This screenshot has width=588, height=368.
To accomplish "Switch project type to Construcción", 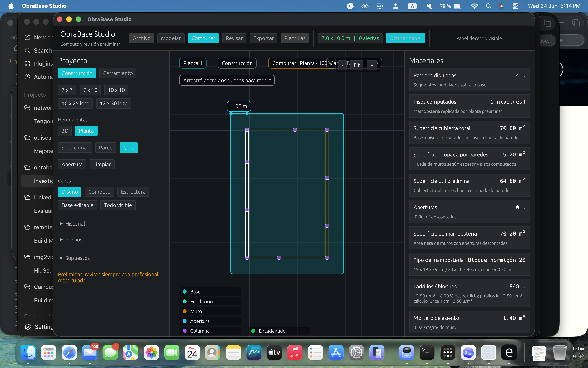I will 77,73.
